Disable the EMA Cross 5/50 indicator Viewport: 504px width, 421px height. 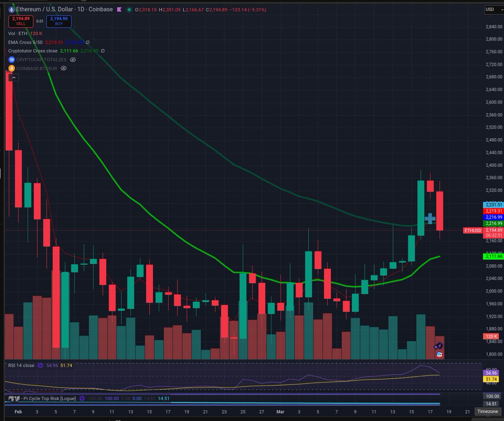tap(87, 42)
